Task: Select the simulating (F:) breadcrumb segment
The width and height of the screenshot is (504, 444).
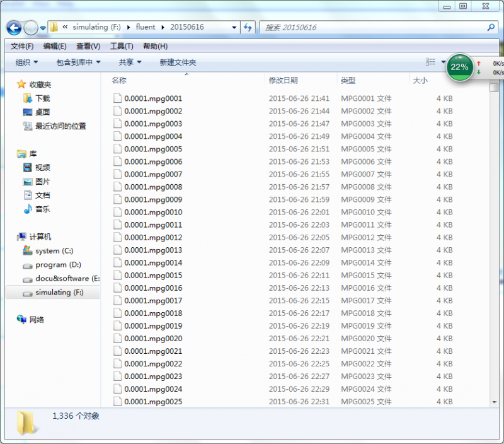Action: click(x=97, y=27)
